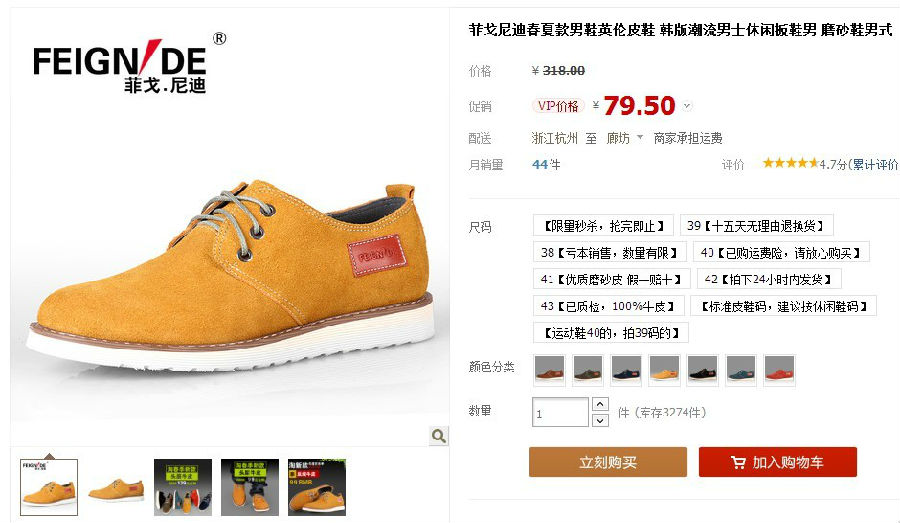The image size is (900, 523).
Task: Choose the black shoe color swatch
Action: (703, 370)
